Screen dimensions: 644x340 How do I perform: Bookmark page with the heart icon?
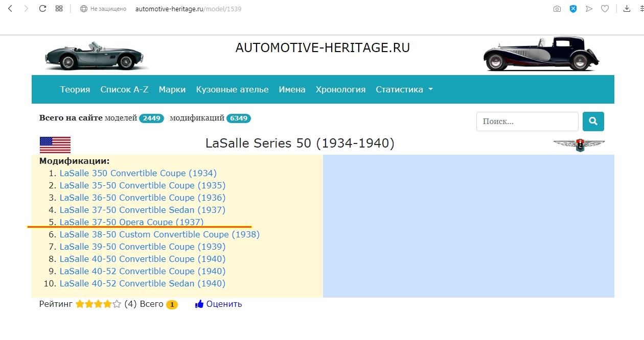(605, 9)
